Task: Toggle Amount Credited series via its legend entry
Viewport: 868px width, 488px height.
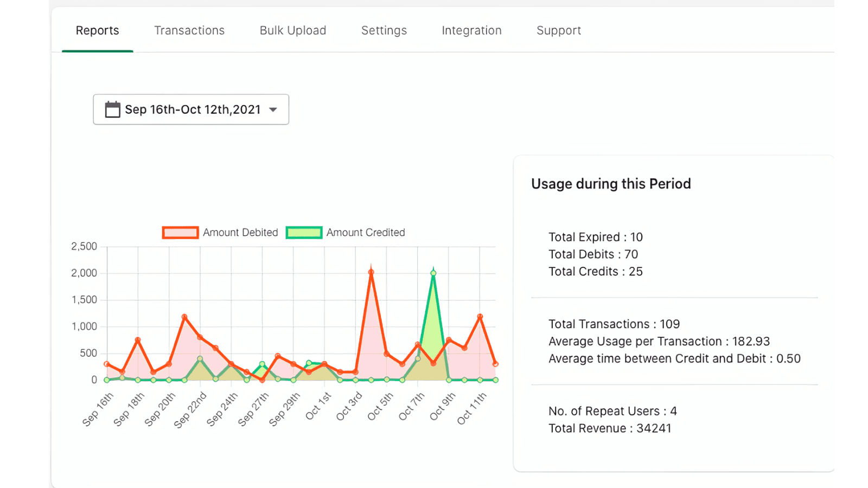Action: click(x=366, y=232)
